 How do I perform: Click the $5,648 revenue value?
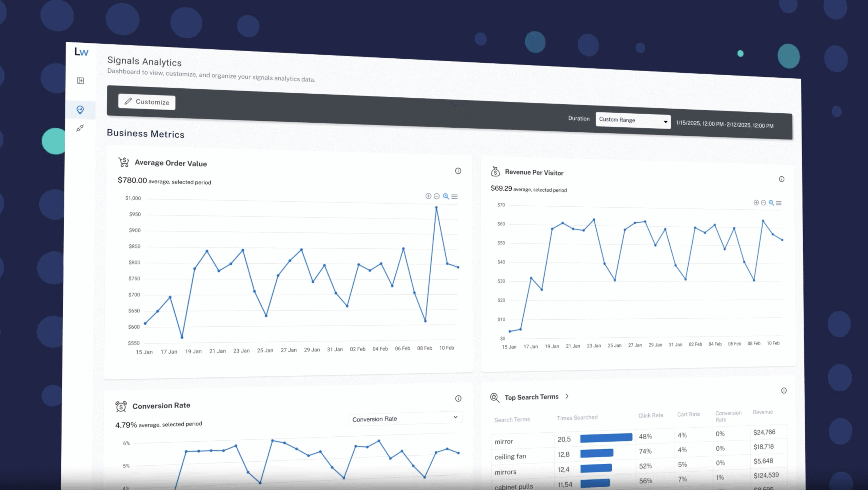pyautogui.click(x=763, y=461)
